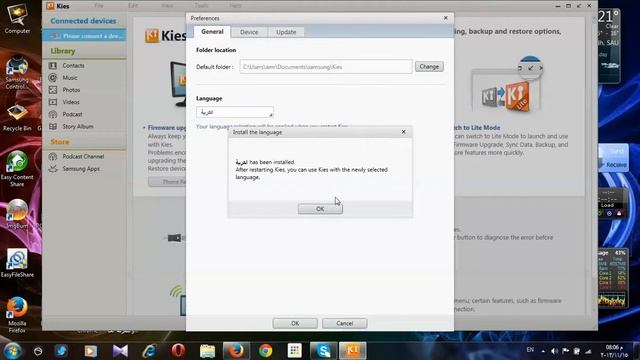Click the volume icon in system tray
The height and width of the screenshot is (360, 640).
[x=554, y=351]
